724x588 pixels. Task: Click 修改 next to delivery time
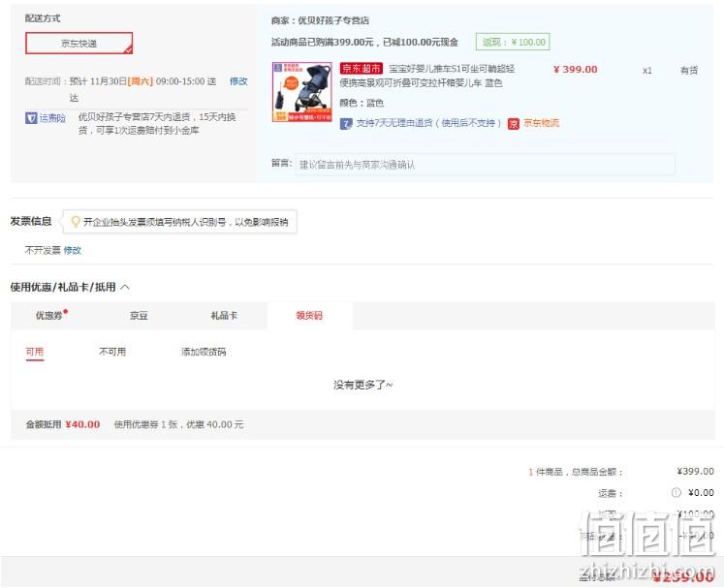tap(238, 81)
